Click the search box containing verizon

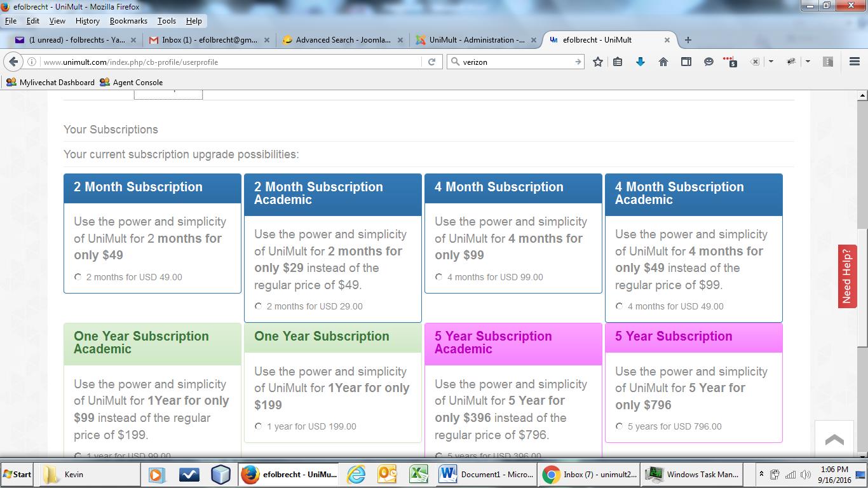[x=516, y=62]
